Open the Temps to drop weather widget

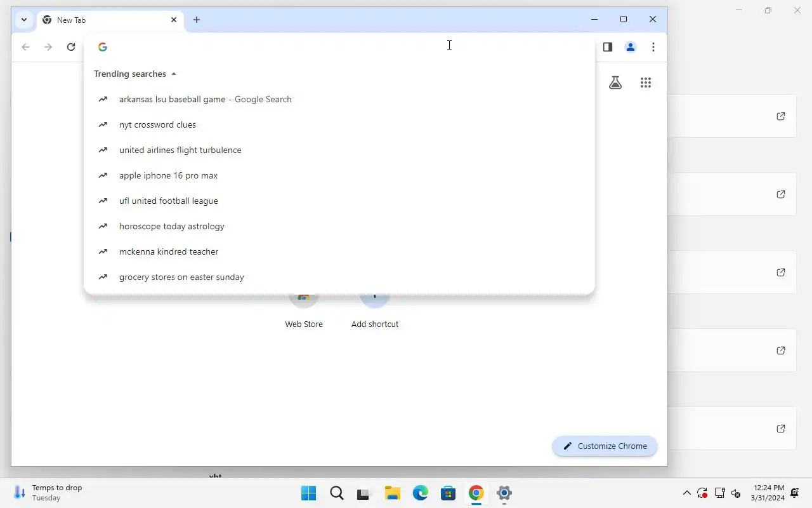48,493
